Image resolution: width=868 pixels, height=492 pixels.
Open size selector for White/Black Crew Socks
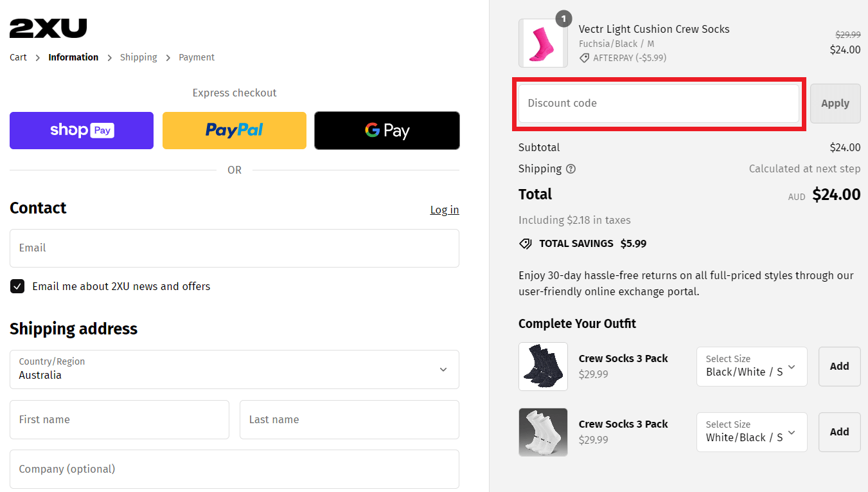[x=752, y=432]
